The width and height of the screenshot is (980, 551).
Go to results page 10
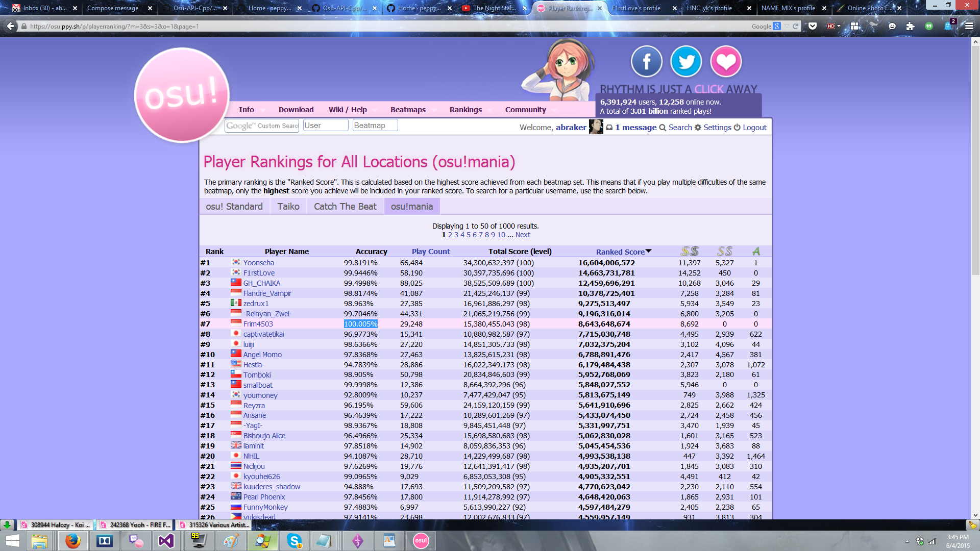point(501,235)
